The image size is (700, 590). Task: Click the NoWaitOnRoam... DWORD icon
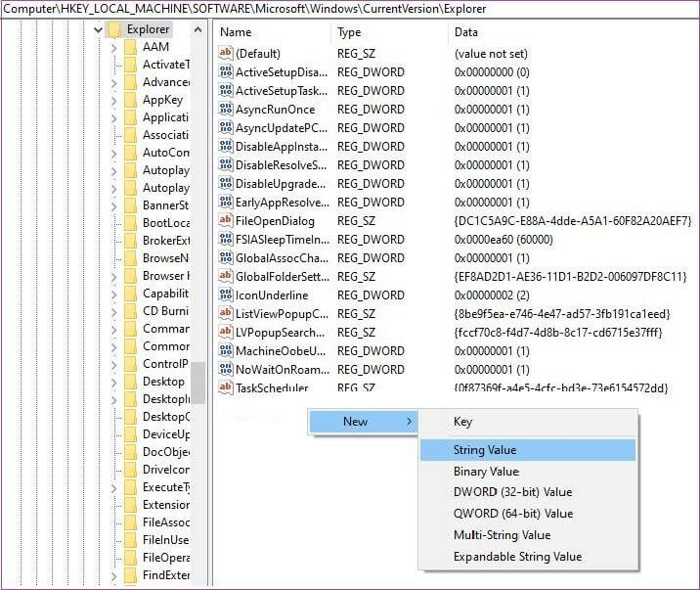click(x=226, y=370)
